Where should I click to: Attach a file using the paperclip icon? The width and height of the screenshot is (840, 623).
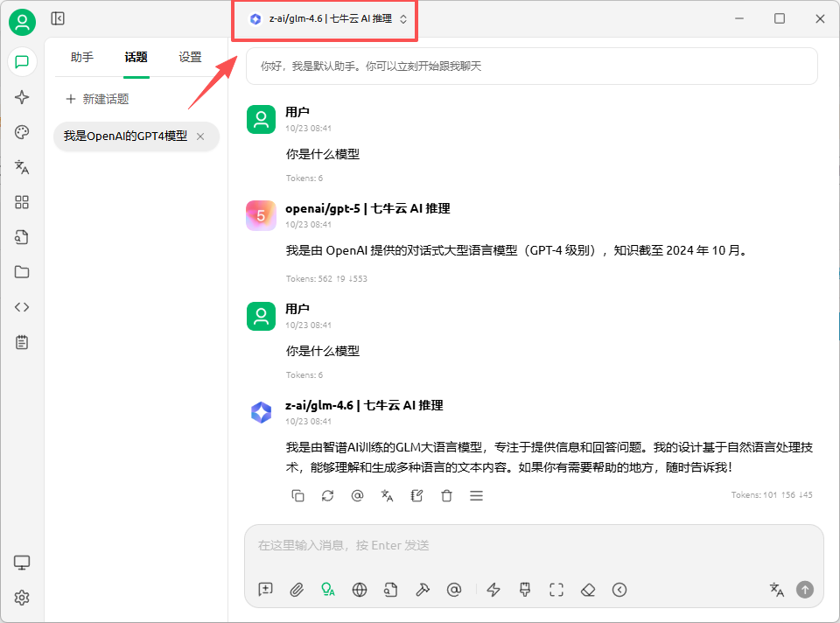pyautogui.click(x=297, y=590)
